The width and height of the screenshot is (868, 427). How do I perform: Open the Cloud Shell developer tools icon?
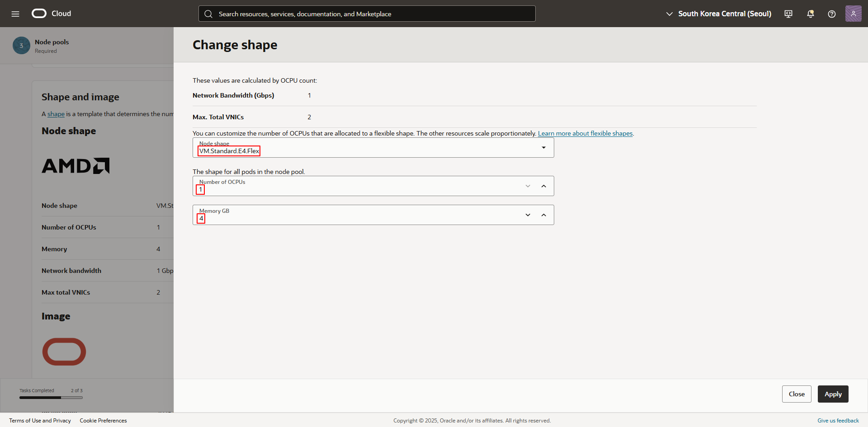tap(788, 14)
